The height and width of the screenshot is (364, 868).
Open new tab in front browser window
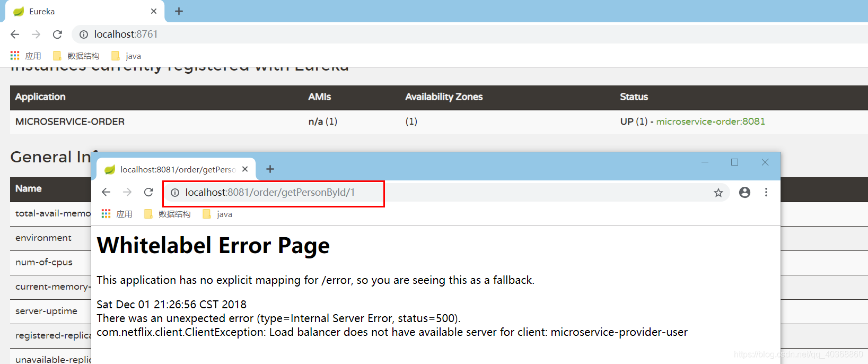(270, 169)
